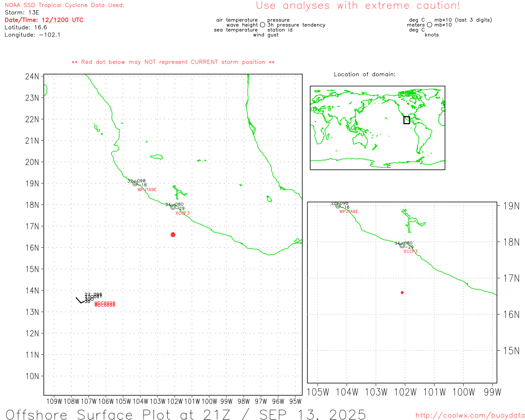
Task: Click the 'Latitude: 16.6' line
Action: click(x=26, y=27)
